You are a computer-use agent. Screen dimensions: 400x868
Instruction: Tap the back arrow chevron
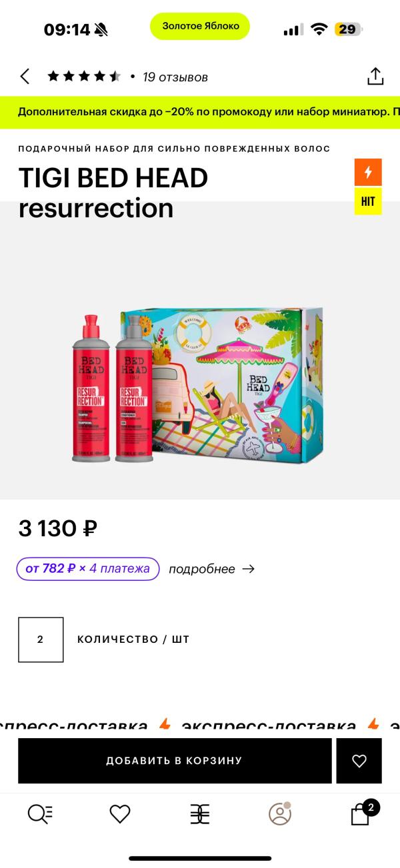(25, 77)
